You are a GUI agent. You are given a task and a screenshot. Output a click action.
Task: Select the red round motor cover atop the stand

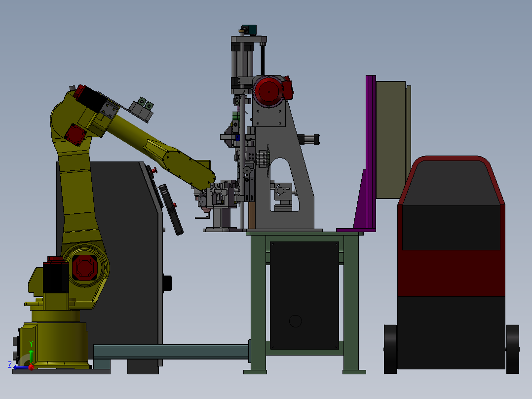click(268, 91)
